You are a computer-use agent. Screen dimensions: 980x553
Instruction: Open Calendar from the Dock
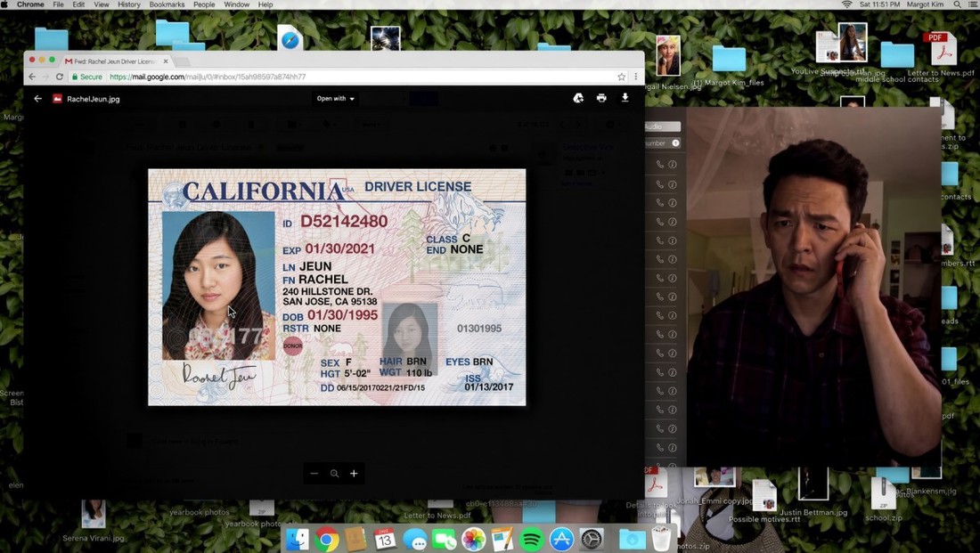[384, 539]
